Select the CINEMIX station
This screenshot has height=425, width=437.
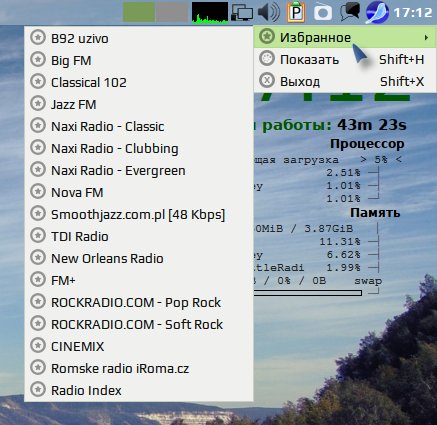pos(139,346)
